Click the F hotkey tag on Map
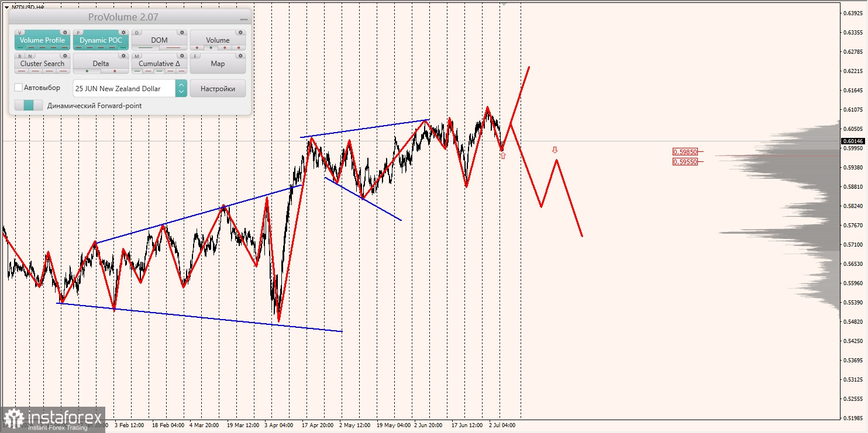 coord(196,56)
